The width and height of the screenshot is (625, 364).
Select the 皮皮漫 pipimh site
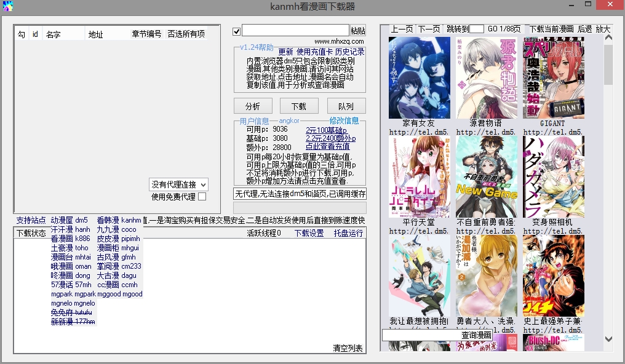point(118,239)
